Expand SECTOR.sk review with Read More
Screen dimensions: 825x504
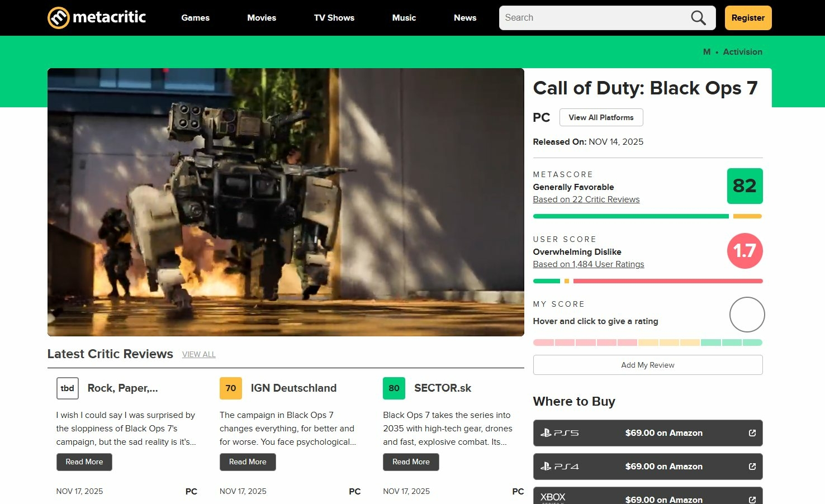tap(411, 462)
